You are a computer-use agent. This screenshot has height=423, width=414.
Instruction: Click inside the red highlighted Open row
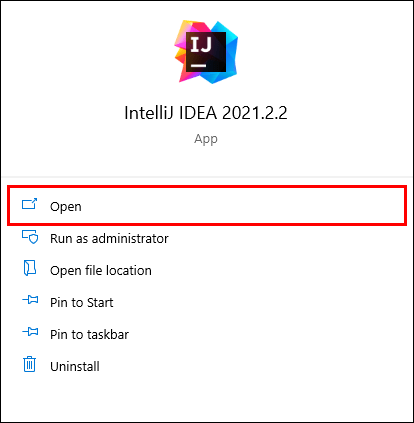pos(207,206)
